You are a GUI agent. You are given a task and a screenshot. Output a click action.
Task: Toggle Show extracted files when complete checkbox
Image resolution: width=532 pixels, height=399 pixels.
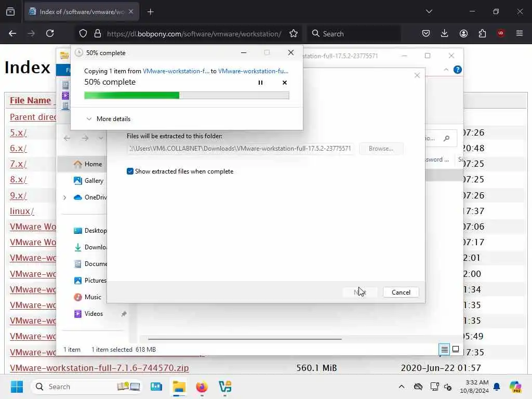tap(130, 171)
